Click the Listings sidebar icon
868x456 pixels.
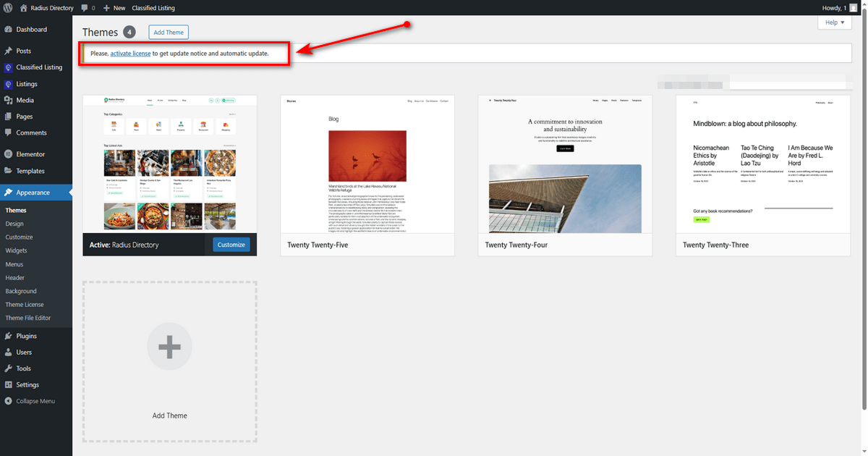8,84
